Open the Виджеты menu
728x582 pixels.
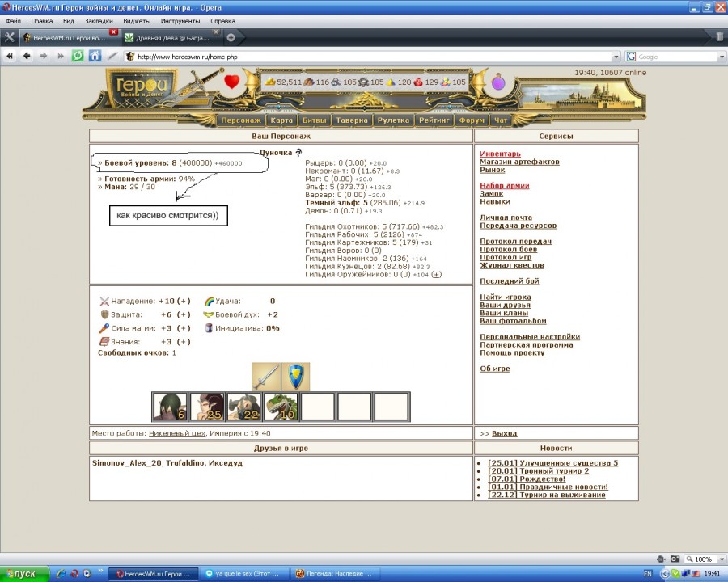pyautogui.click(x=137, y=21)
